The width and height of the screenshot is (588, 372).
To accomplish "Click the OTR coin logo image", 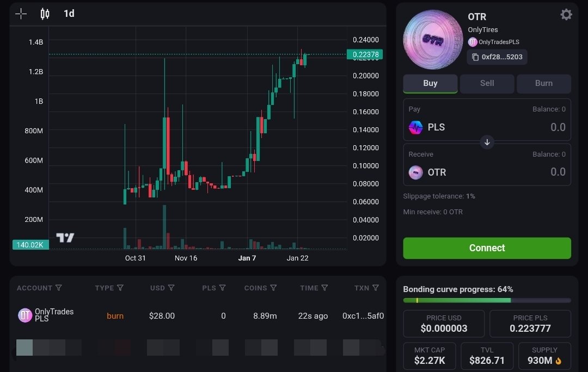I will [x=433, y=40].
